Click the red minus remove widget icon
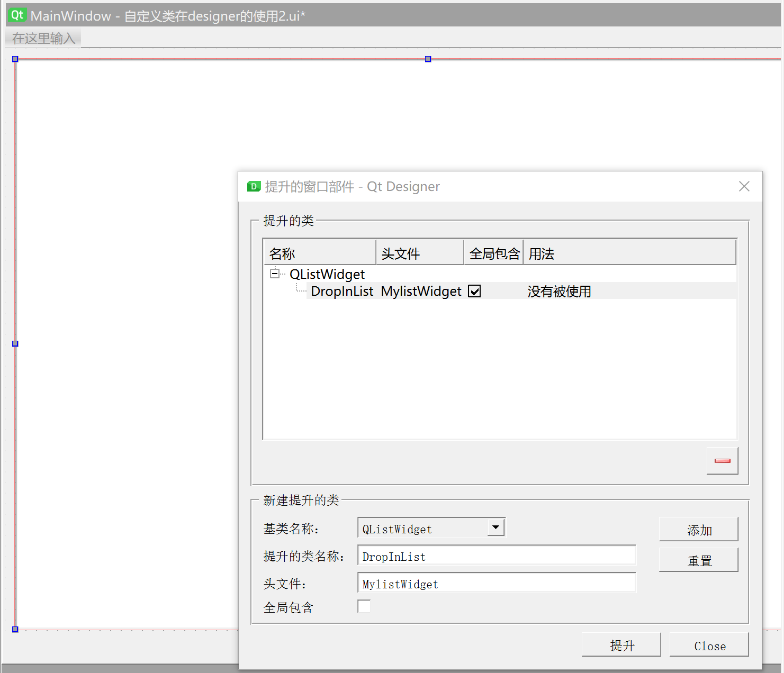 tap(722, 460)
